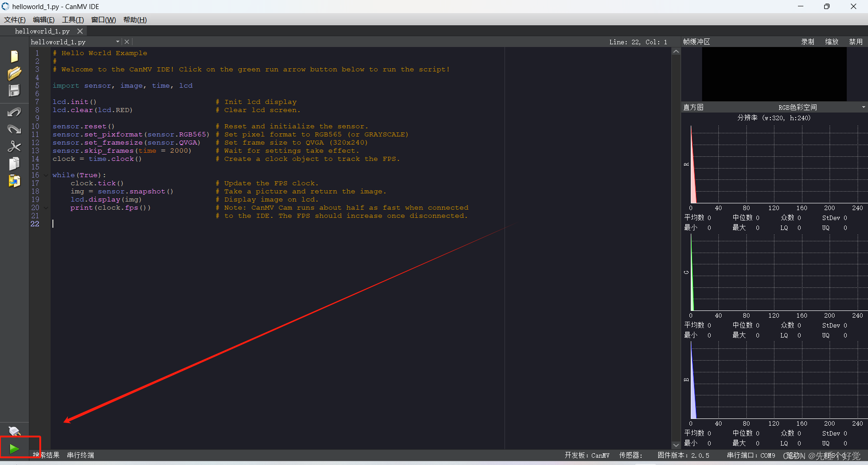
Task: Undo the last edit
Action: [x=14, y=112]
